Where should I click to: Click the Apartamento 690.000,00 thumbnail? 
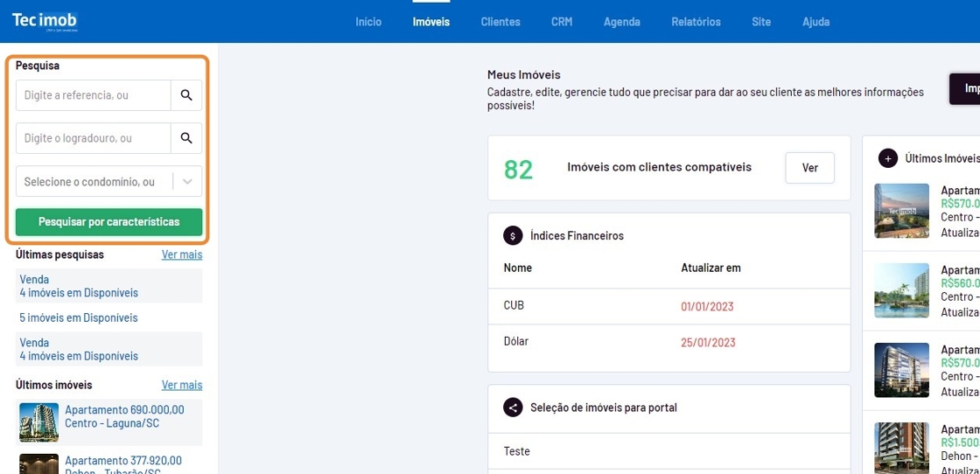[x=38, y=422]
